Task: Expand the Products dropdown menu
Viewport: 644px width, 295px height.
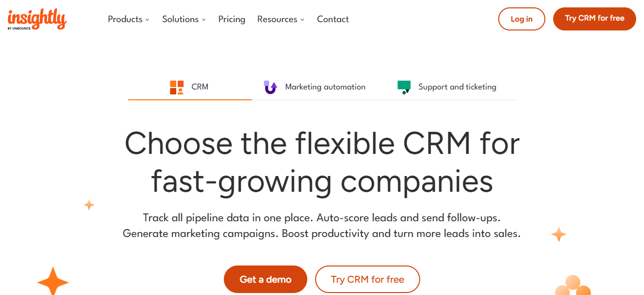Action: click(129, 19)
